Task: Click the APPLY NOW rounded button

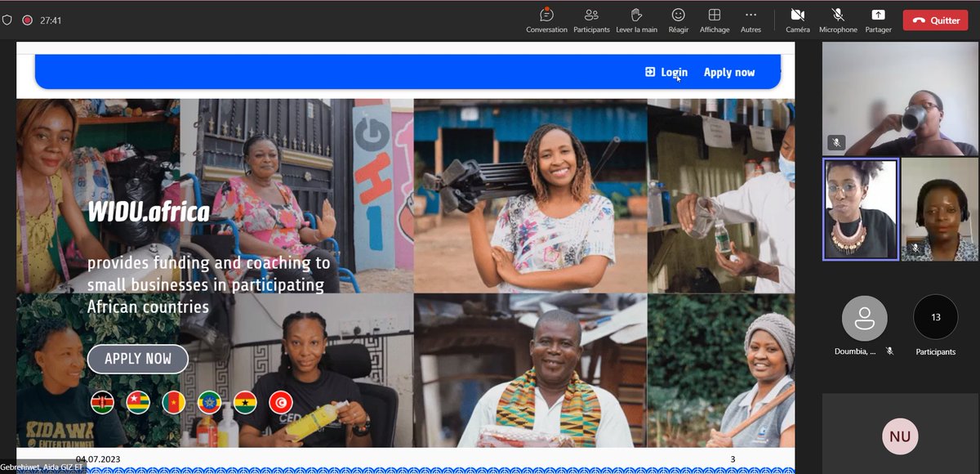Action: (x=138, y=359)
